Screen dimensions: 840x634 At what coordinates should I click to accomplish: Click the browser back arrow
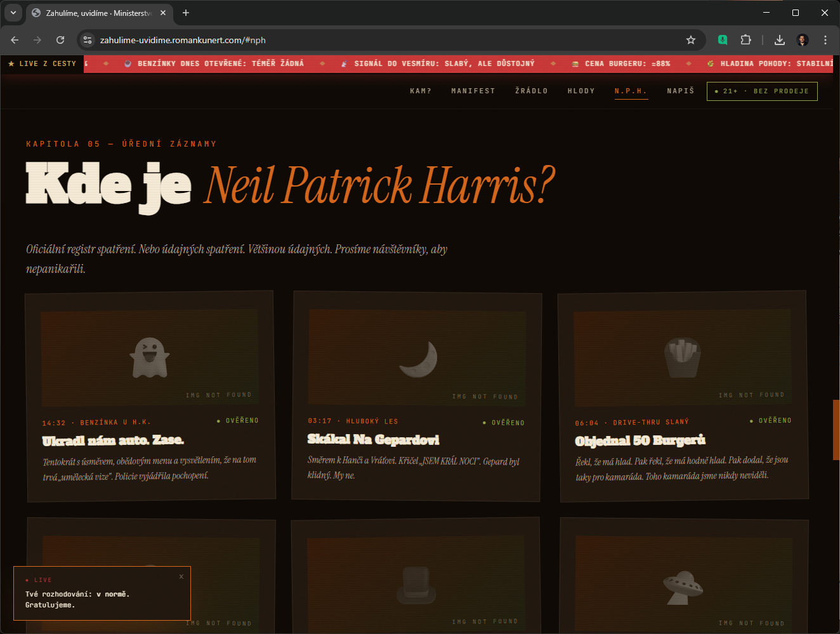coord(15,40)
